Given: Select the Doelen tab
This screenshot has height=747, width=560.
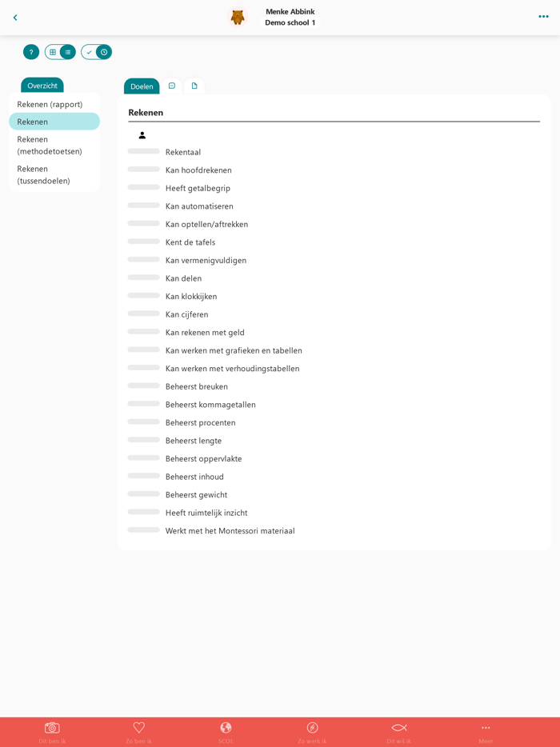Looking at the screenshot, I should click(x=142, y=85).
